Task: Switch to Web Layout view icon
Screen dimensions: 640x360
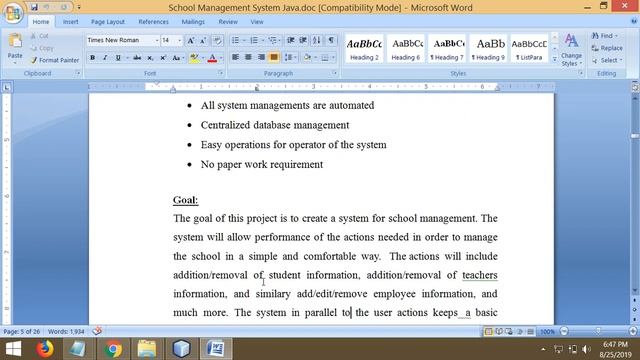Action: (x=509, y=331)
